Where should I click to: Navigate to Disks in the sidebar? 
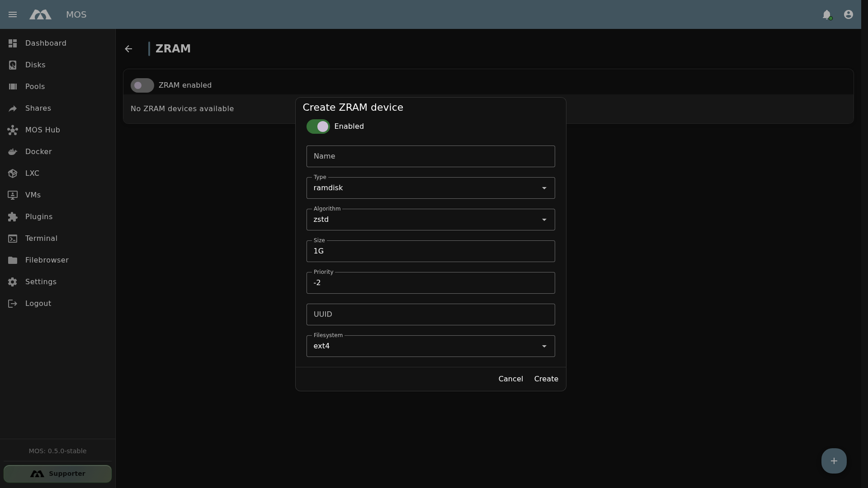(57, 65)
